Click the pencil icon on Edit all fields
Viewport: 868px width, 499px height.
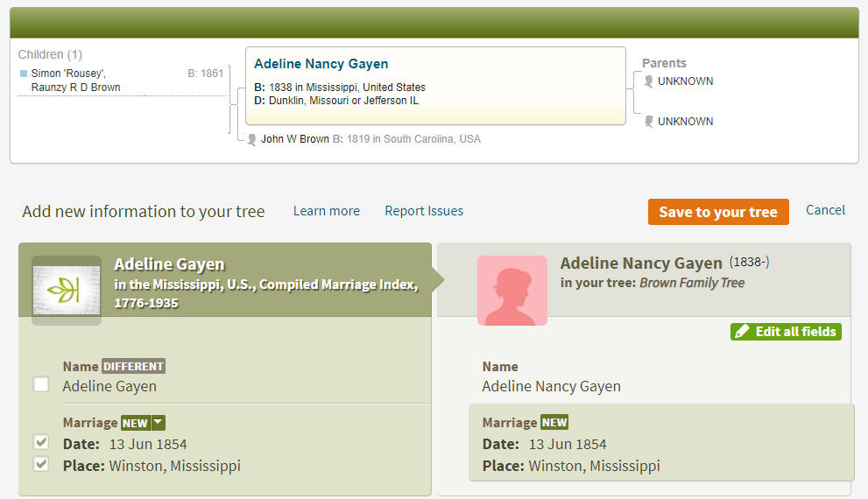pyautogui.click(x=742, y=332)
